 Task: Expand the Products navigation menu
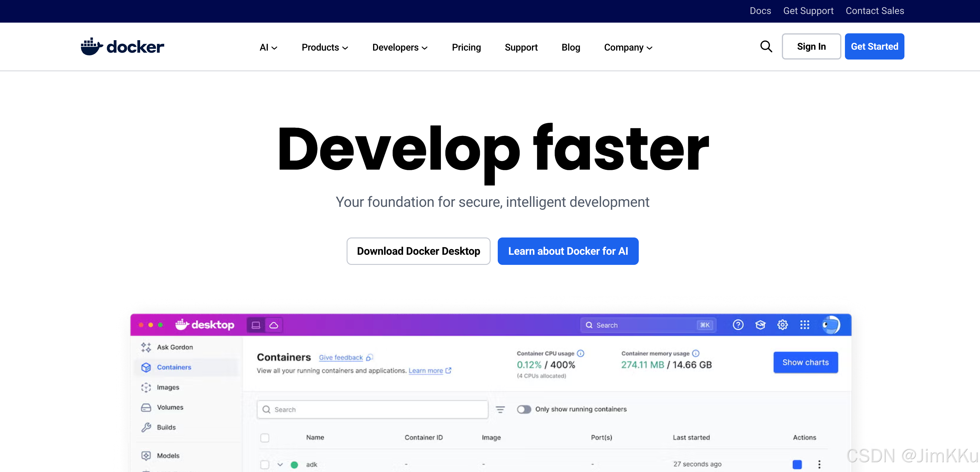325,47
